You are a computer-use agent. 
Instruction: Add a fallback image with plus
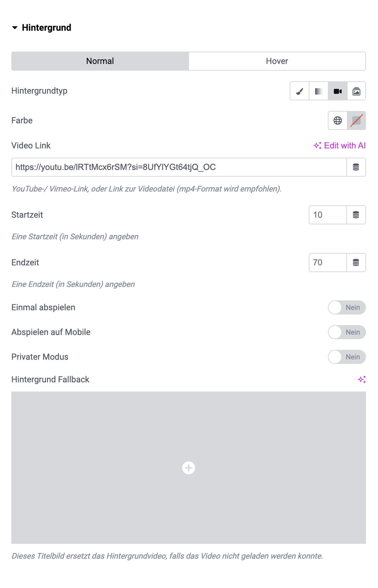click(x=189, y=468)
